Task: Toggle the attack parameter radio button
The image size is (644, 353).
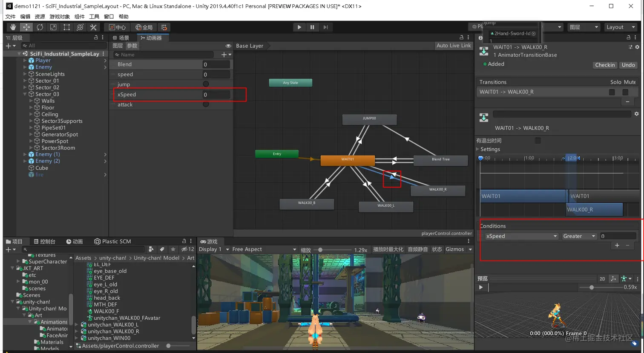Action: click(206, 104)
